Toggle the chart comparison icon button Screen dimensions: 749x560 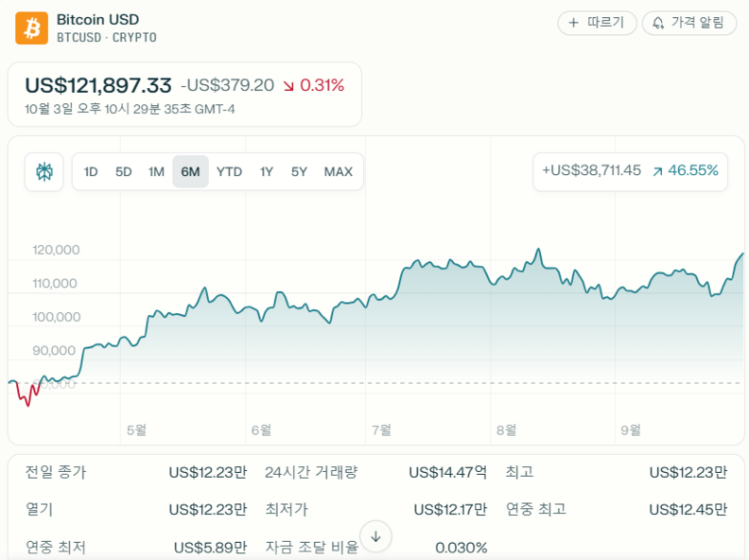coord(44,171)
